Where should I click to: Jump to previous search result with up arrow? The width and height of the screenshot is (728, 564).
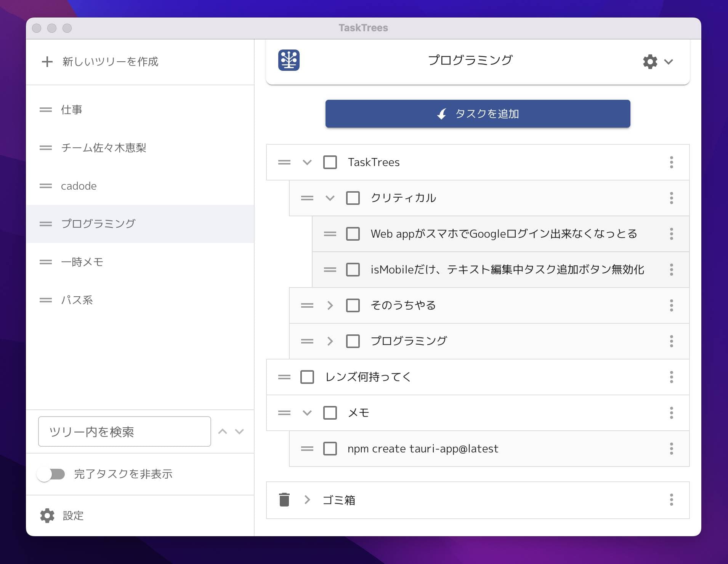click(x=223, y=431)
